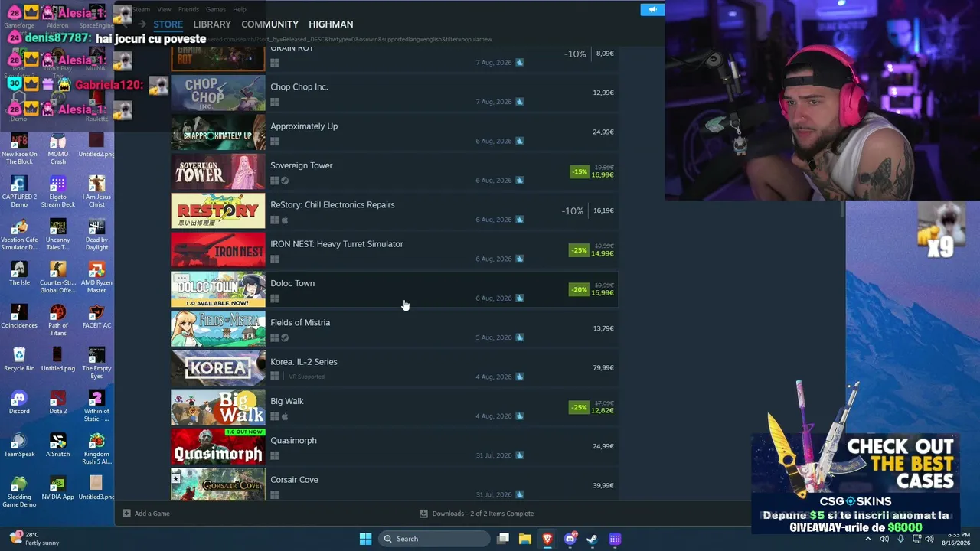The height and width of the screenshot is (551, 980).
Task: Go to the STORE tab
Action: click(168, 24)
